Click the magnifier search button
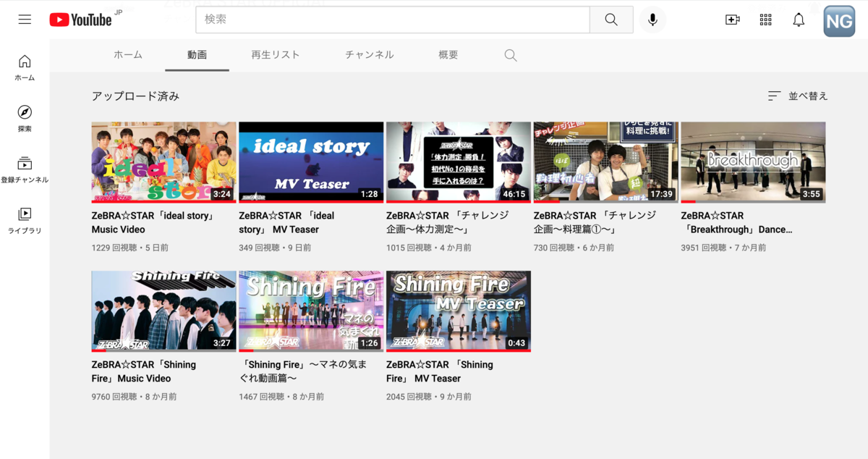This screenshot has width=868, height=459. click(611, 20)
